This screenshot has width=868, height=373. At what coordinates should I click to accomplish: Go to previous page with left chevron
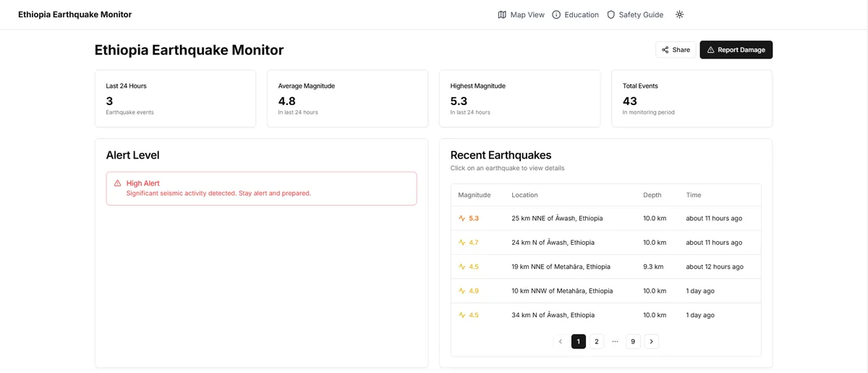(x=561, y=341)
